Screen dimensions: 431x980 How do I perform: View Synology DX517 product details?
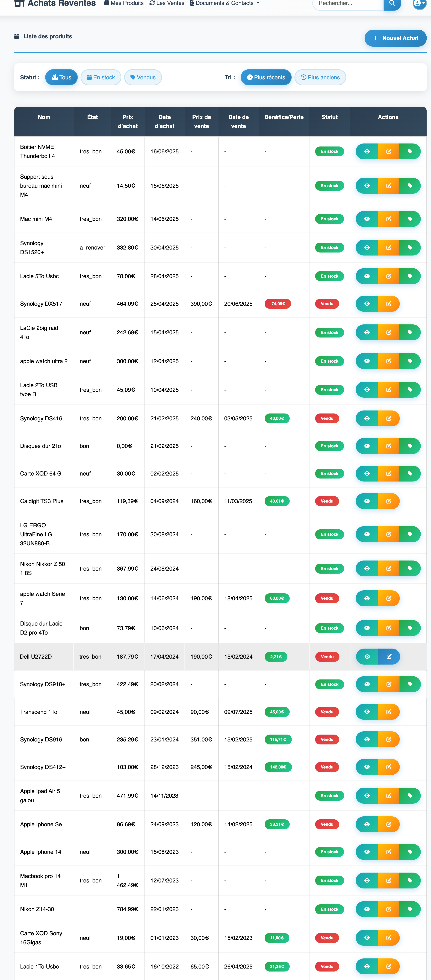tap(367, 304)
